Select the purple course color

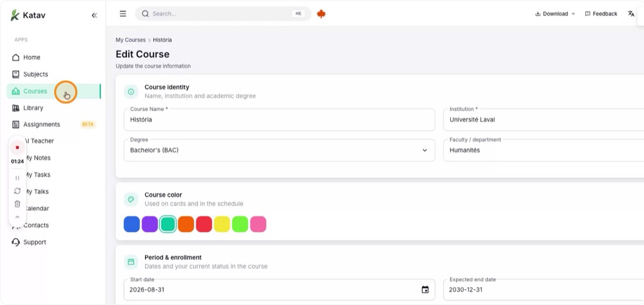[150, 224]
